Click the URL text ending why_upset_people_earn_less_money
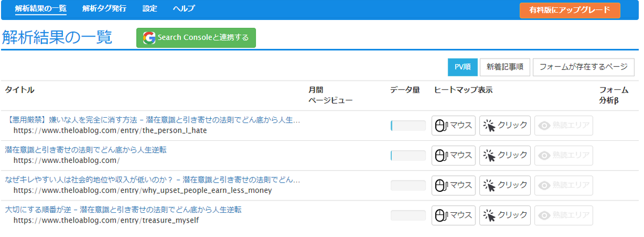 point(143,190)
